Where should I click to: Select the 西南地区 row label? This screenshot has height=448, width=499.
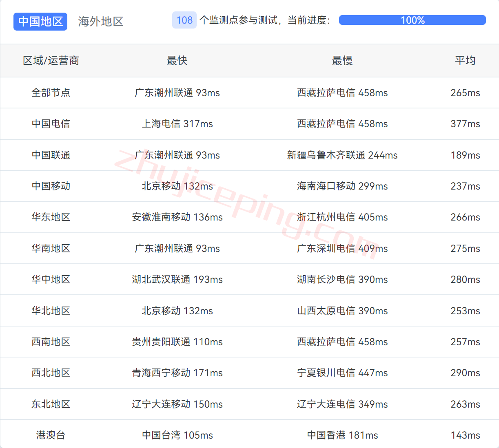click(51, 342)
